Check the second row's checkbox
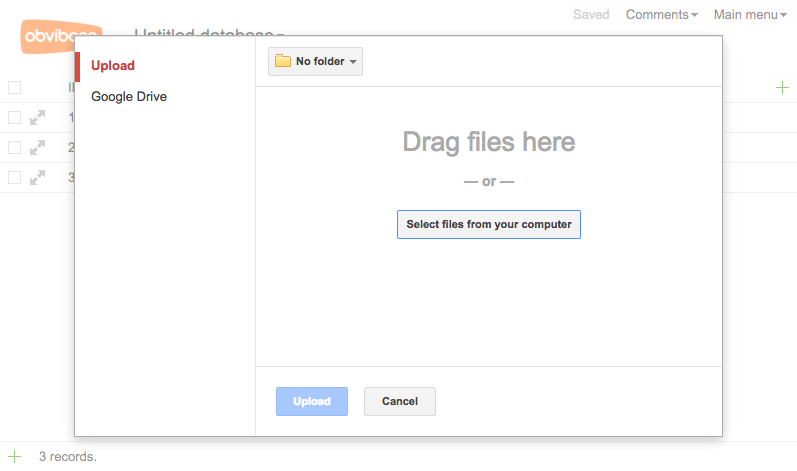Screen dimensions: 797x471 click(x=15, y=147)
